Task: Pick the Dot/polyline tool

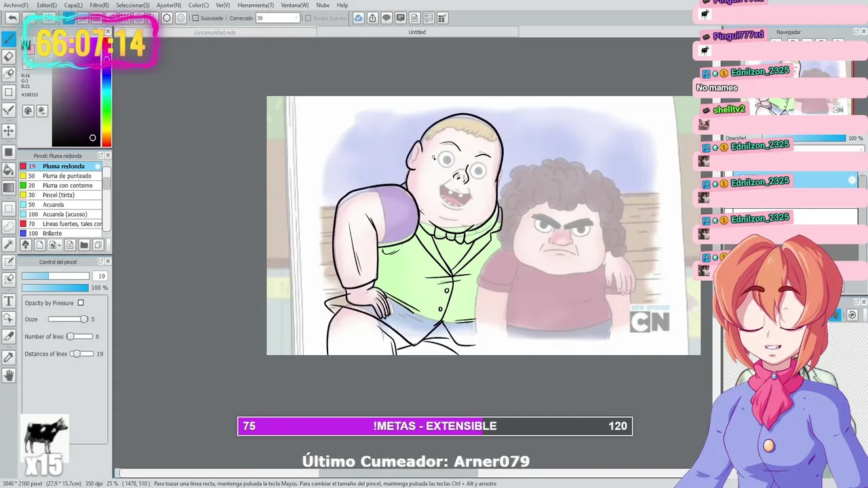Action: [x=9, y=110]
